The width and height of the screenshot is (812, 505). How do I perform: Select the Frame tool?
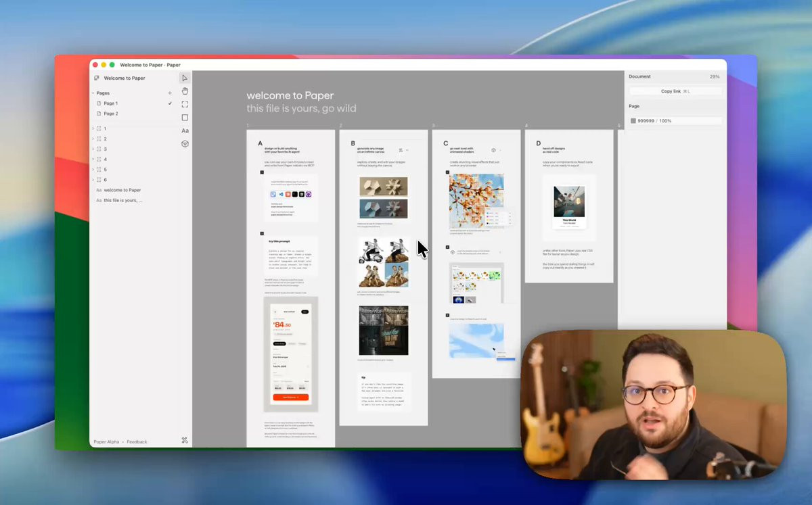click(x=185, y=104)
